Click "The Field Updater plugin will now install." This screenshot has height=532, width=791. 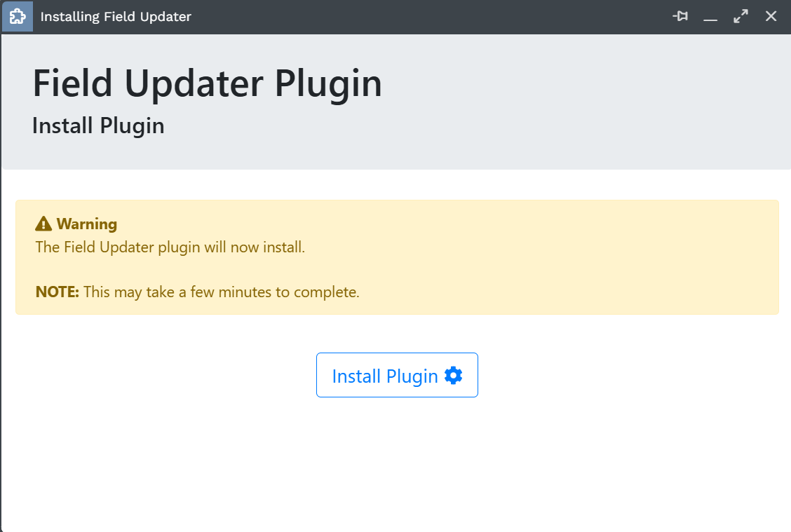click(x=170, y=247)
